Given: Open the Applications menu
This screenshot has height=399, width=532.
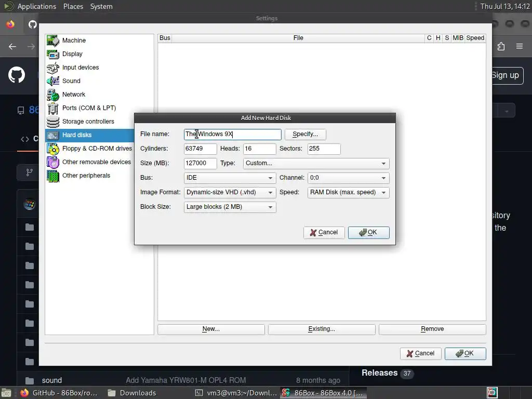Looking at the screenshot, I should 37,6.
